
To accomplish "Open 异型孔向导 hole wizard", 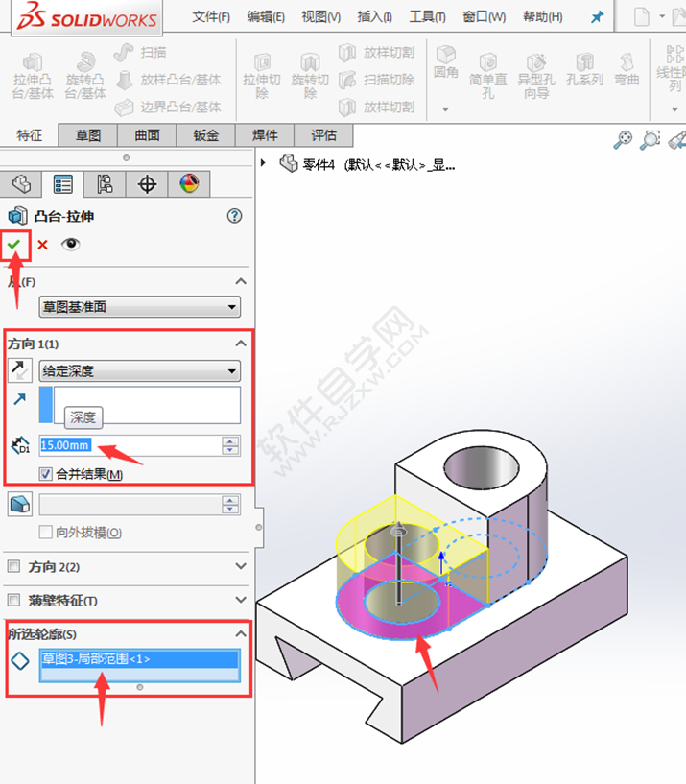I will coord(536,76).
